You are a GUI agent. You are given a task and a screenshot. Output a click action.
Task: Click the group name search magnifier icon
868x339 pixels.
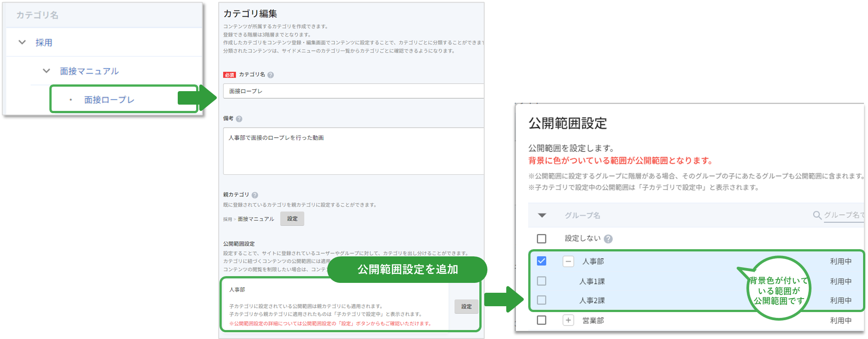817,216
